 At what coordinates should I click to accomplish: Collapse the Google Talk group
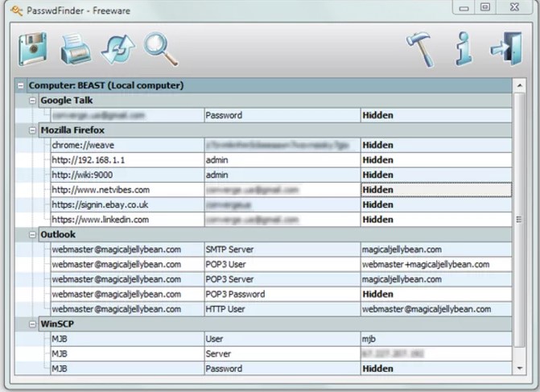[x=32, y=101]
